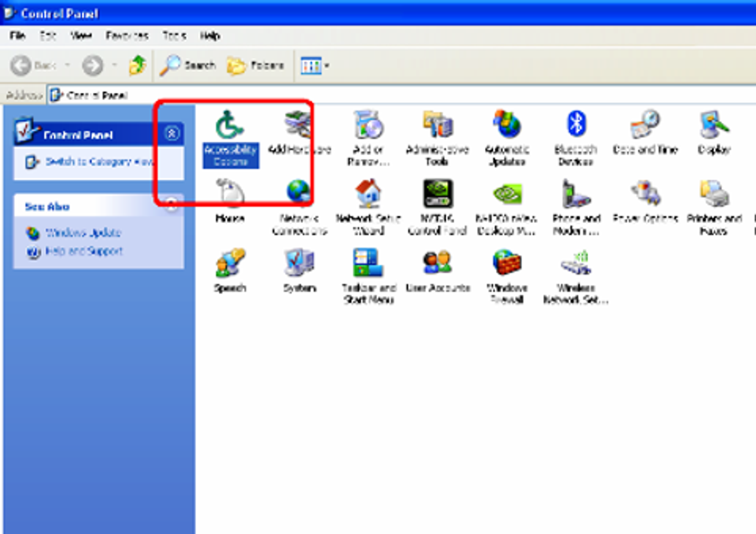Toggle the Folders pane on the toolbar
The width and height of the screenshot is (756, 534).
pos(256,65)
